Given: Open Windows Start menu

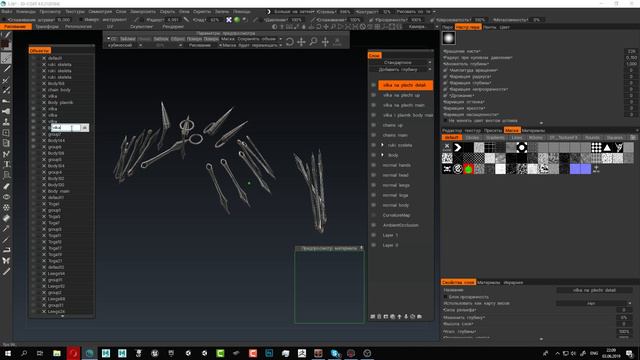Looking at the screenshot, I should [x=7, y=353].
